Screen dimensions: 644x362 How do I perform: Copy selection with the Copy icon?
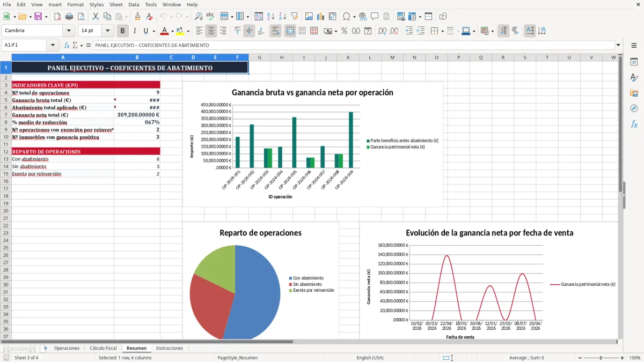click(x=107, y=17)
